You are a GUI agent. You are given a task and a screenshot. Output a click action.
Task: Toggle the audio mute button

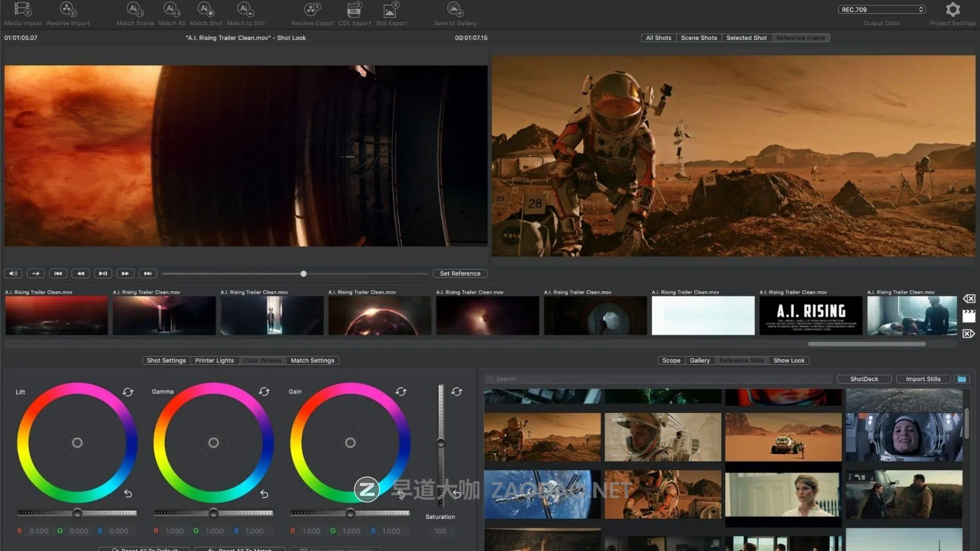(x=14, y=273)
